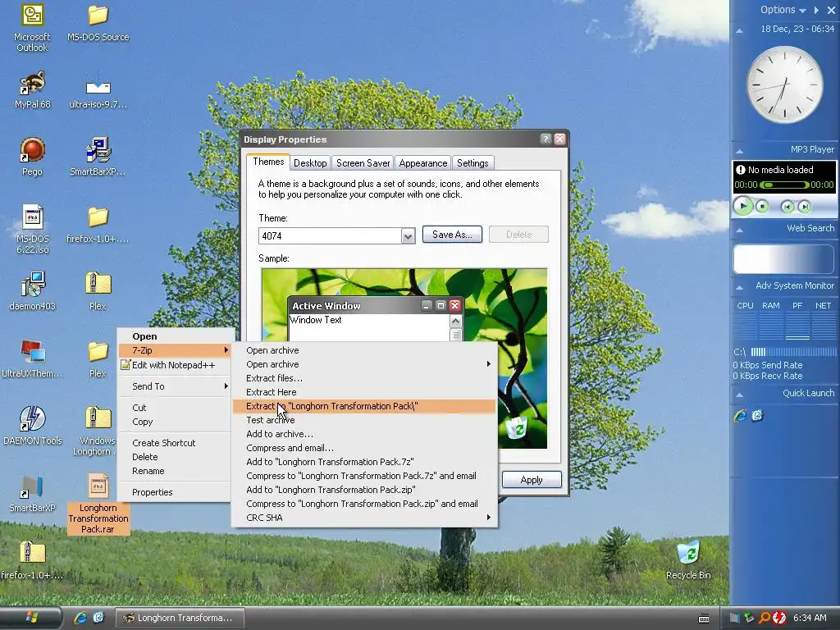Switch to the Appearance tab

pyautogui.click(x=422, y=163)
